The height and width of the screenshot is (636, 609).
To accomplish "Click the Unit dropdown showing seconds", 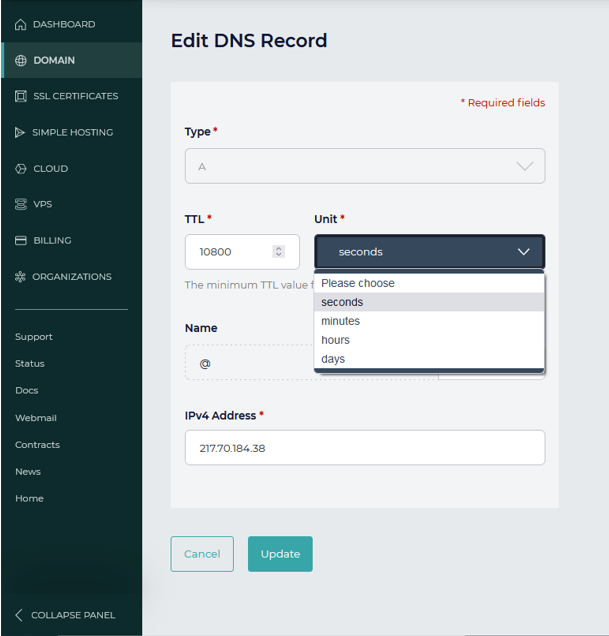I will pyautogui.click(x=429, y=252).
